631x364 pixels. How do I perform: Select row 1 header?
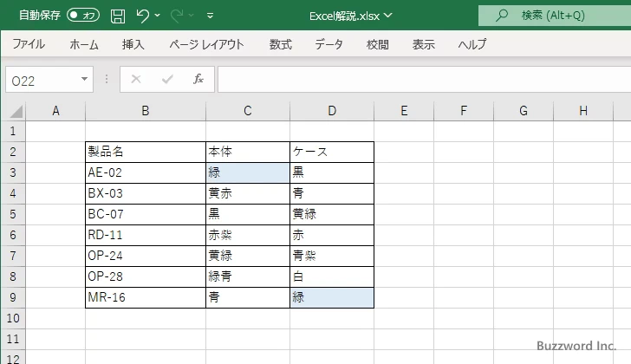pyautogui.click(x=13, y=131)
